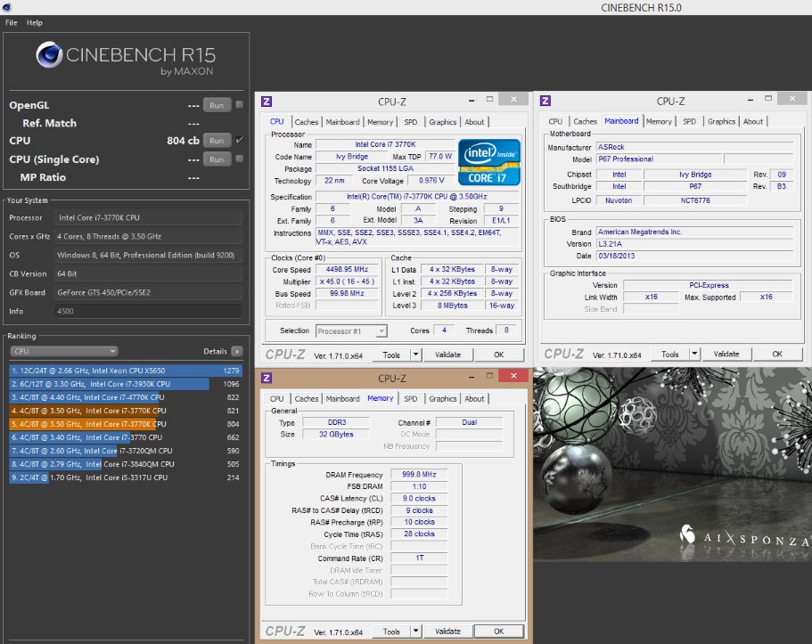Click the AIXSPONZA render image
The width and height of the screenshot is (812, 644).
pos(672,464)
